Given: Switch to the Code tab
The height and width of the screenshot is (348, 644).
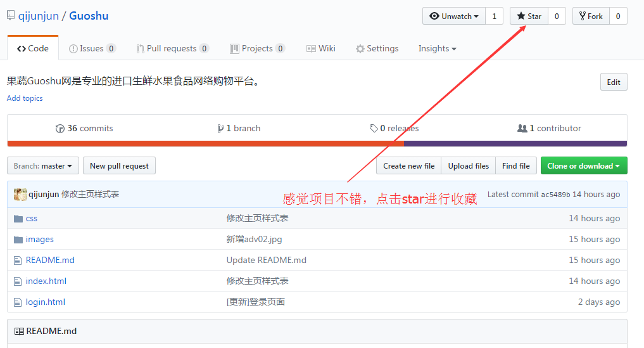Looking at the screenshot, I should point(33,48).
